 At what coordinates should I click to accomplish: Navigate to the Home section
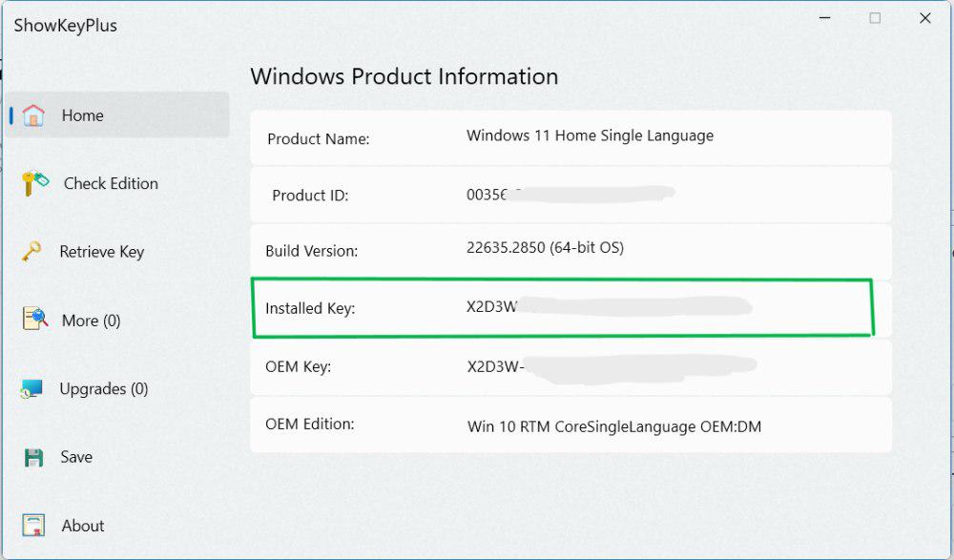pyautogui.click(x=82, y=114)
